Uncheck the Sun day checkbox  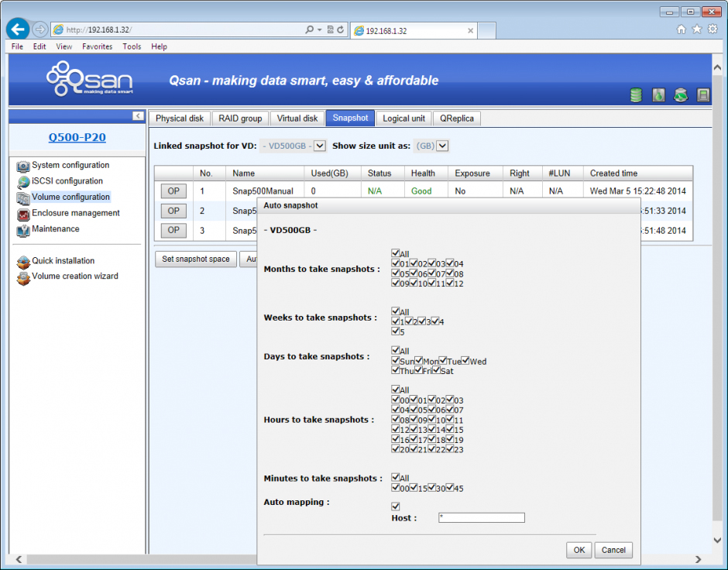396,360
